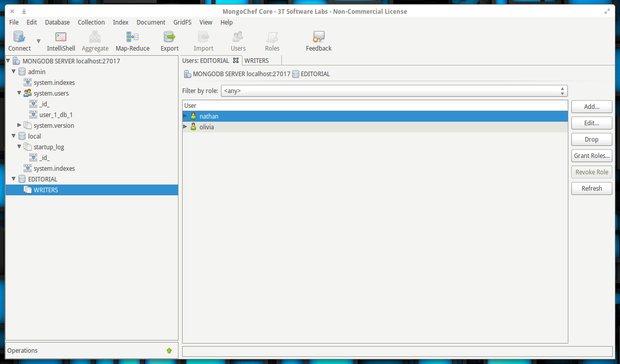The width and height of the screenshot is (620, 364).
Task: Expand the olivia user row
Action: tap(185, 127)
